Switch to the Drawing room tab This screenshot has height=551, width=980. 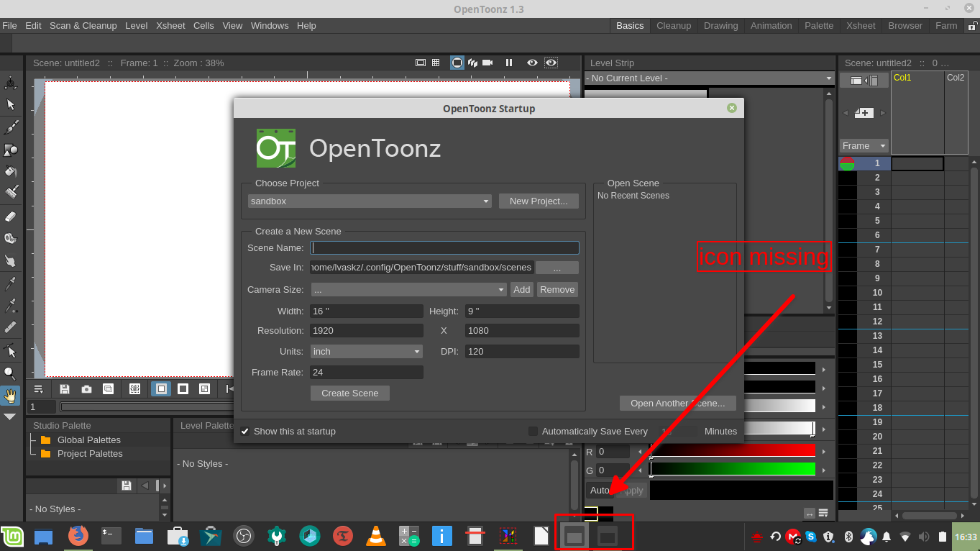coord(720,25)
